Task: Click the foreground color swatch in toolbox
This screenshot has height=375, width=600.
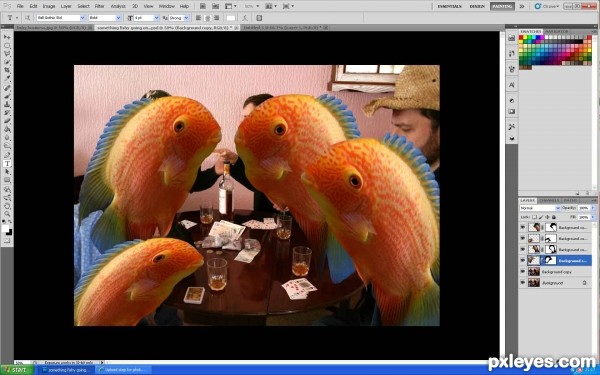Action: click(x=5, y=228)
